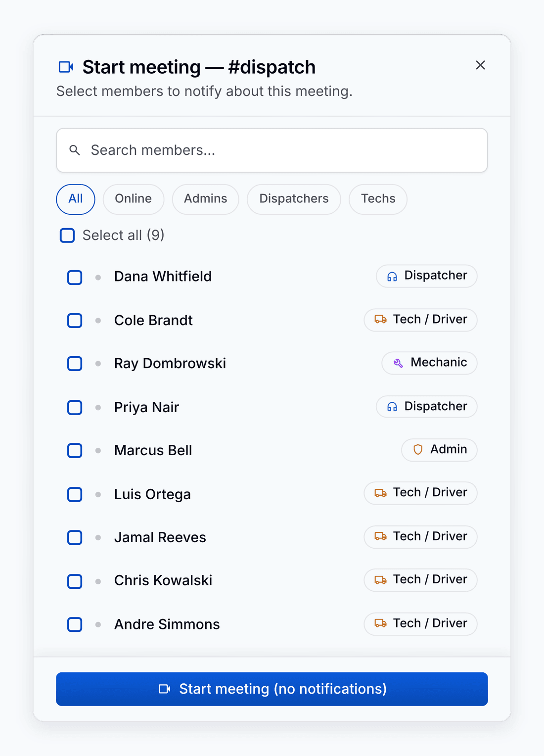This screenshot has width=544, height=756.
Task: Tick the checkbox for Dana Whitfield
Action: [75, 278]
